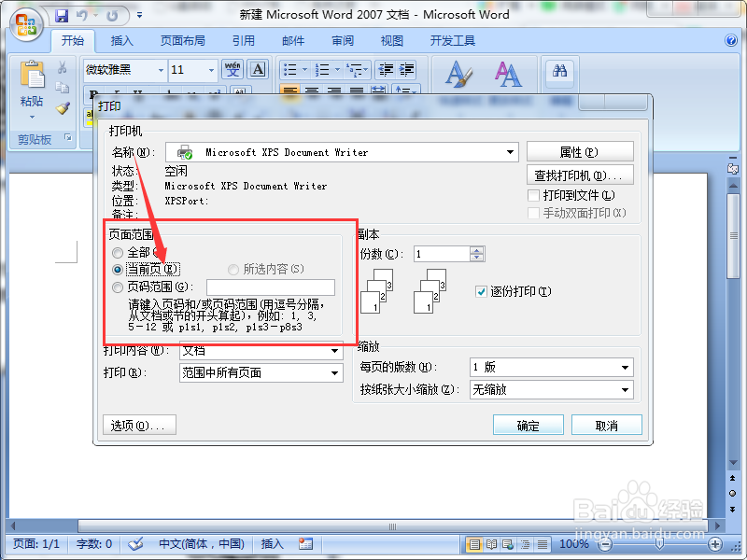This screenshot has width=747, height=560.
Task: Open the Find binoculars icon
Action: [559, 72]
